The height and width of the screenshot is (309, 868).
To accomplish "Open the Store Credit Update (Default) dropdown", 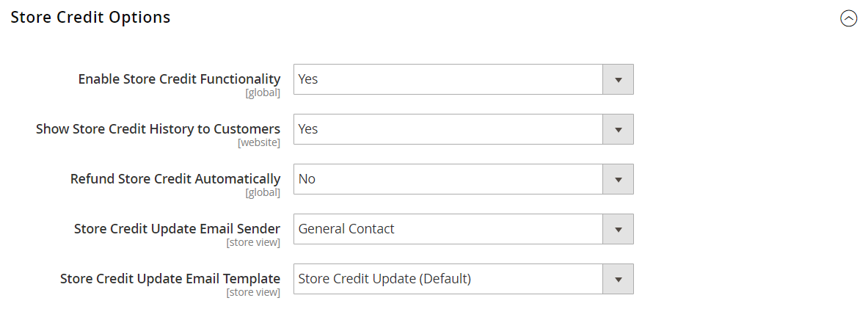I will [x=448, y=279].
